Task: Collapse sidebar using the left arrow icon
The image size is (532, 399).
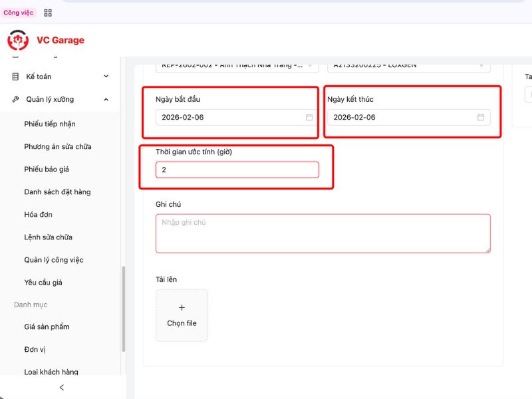Action: pos(62,387)
